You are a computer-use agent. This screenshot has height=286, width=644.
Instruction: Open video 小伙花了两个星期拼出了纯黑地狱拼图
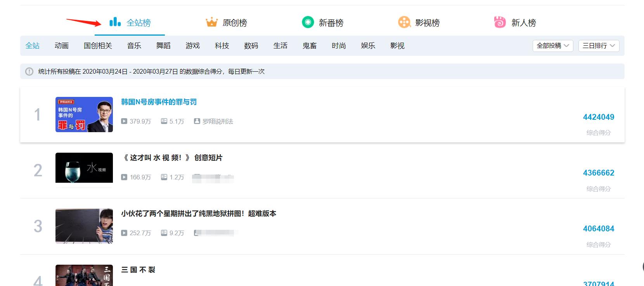tap(199, 214)
